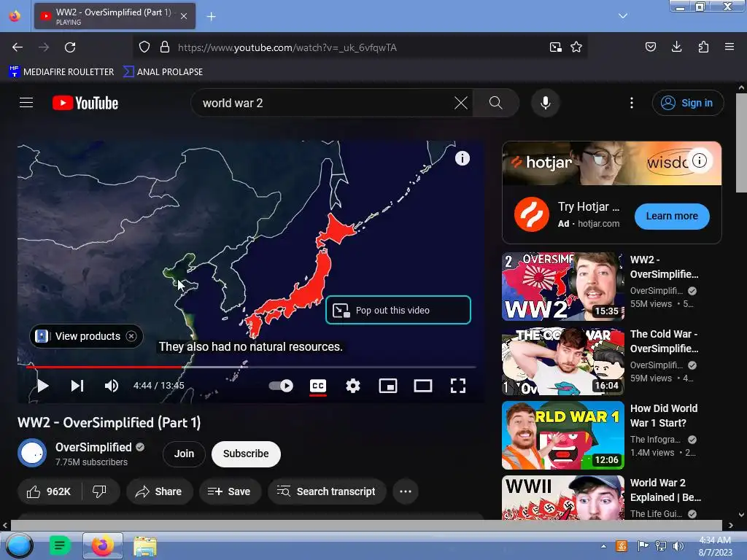Open more actions ellipsis below video
747x560 pixels.
pos(406,491)
